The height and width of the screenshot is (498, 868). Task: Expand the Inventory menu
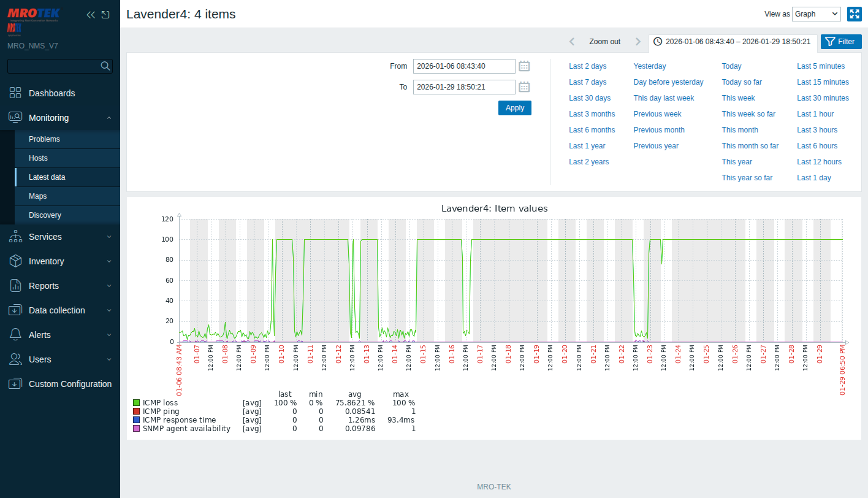coord(60,261)
